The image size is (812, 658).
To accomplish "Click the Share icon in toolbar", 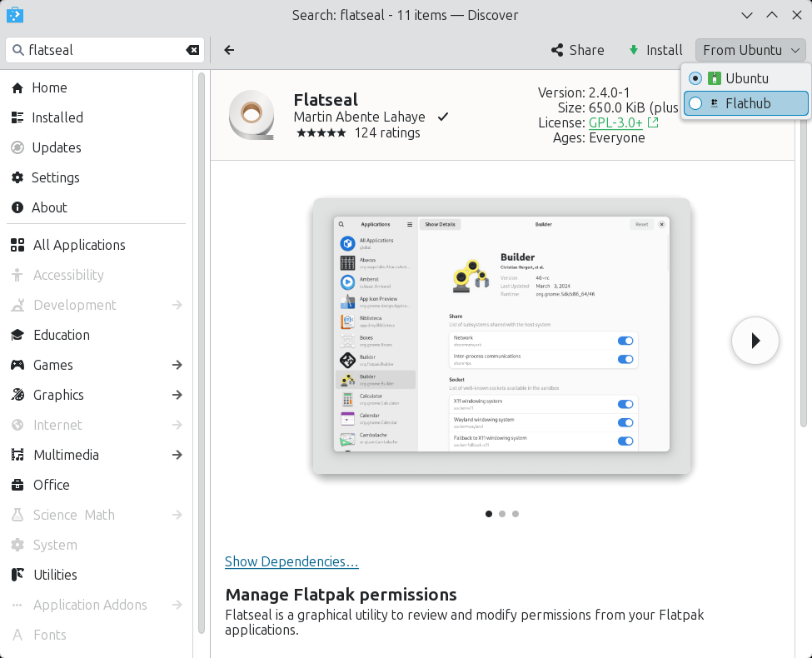I will tap(557, 50).
